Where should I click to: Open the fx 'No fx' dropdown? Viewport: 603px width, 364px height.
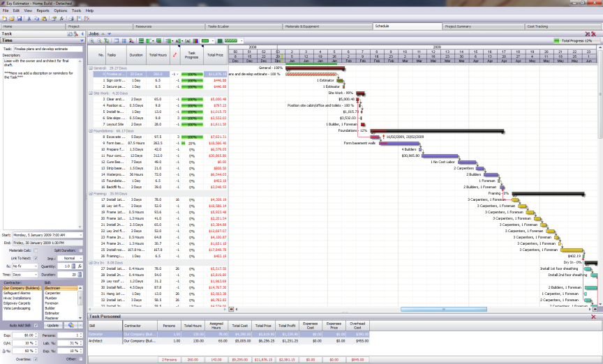(36, 266)
